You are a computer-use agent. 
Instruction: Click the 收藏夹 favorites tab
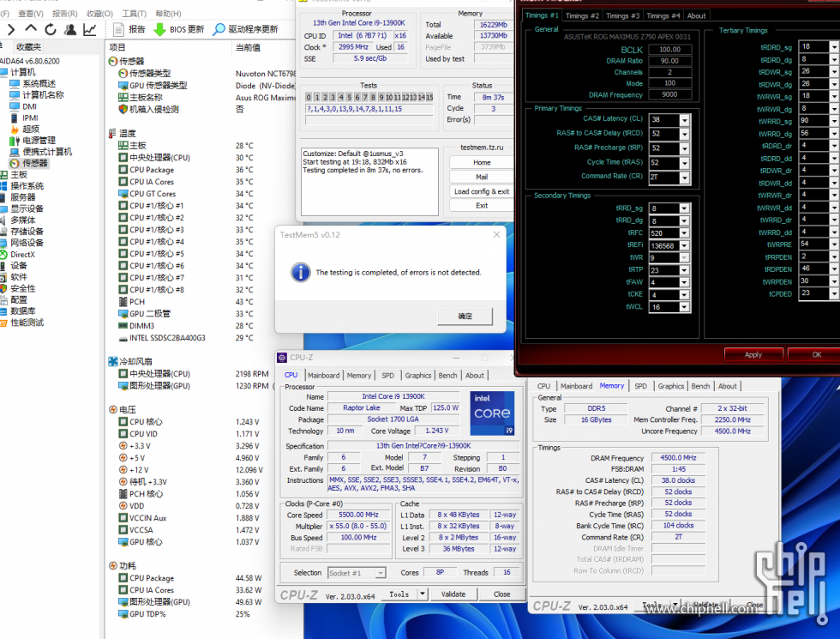click(27, 47)
